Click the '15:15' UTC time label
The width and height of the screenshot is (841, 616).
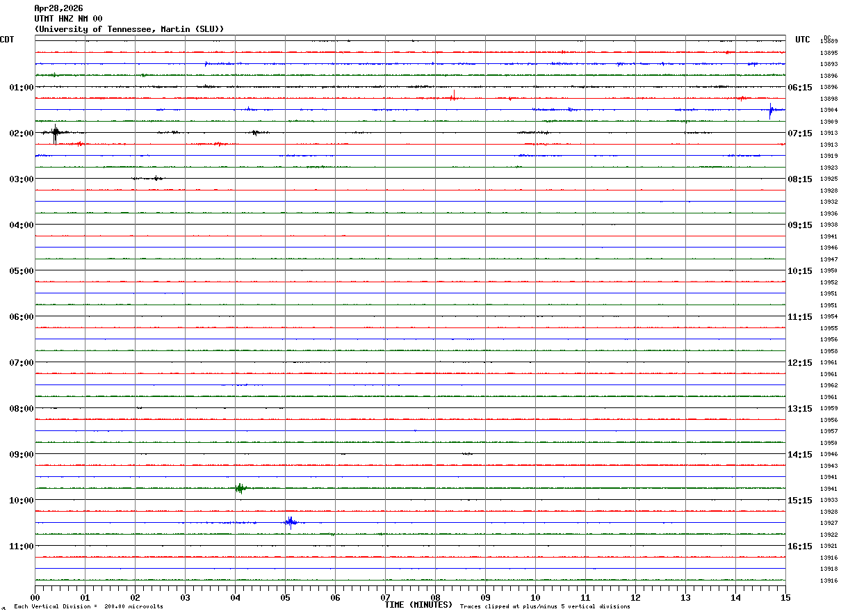800,501
